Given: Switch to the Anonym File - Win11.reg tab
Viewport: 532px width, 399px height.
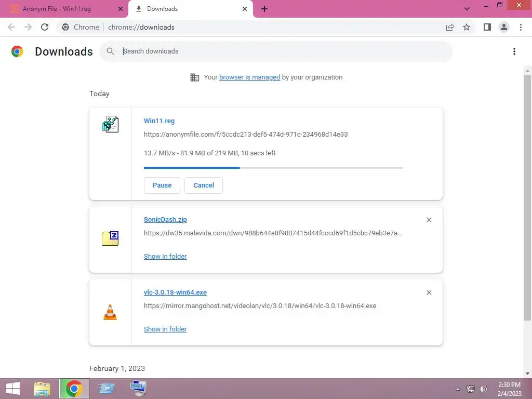Looking at the screenshot, I should (x=64, y=9).
